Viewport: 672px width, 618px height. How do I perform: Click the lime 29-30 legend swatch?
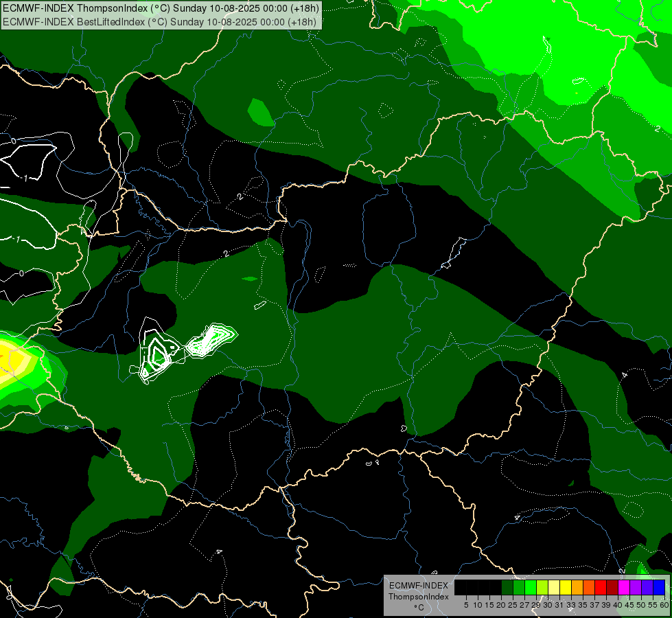(x=542, y=588)
